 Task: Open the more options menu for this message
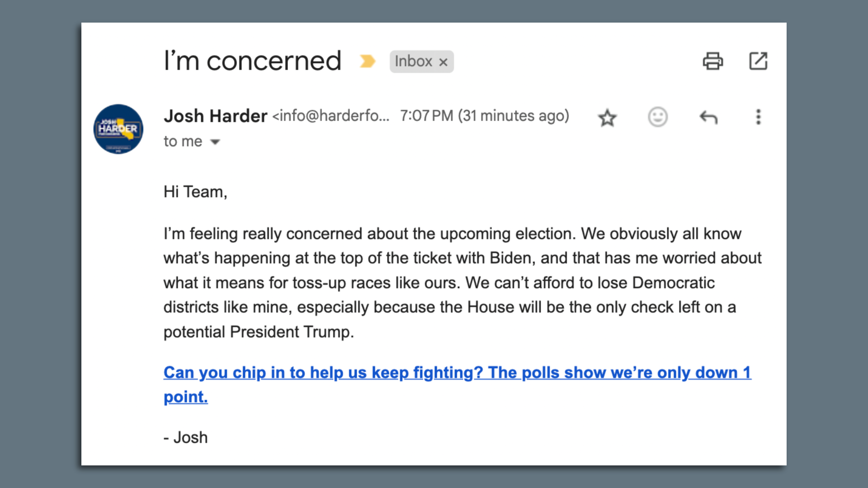point(758,117)
